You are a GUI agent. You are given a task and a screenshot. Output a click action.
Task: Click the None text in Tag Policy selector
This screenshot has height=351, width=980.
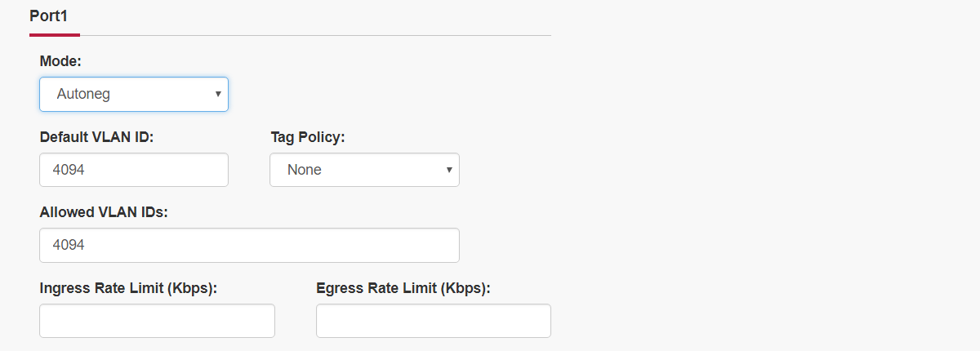[305, 170]
